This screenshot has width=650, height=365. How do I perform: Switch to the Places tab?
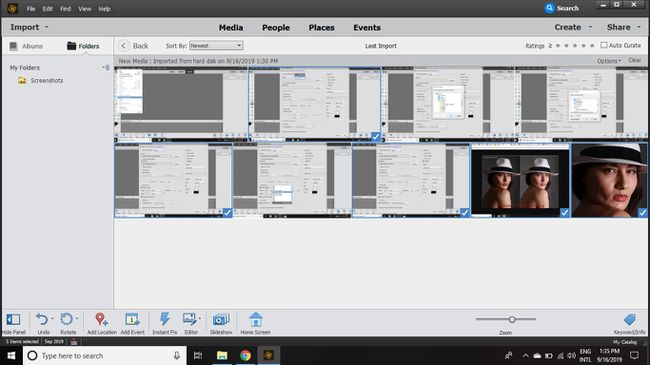321,27
